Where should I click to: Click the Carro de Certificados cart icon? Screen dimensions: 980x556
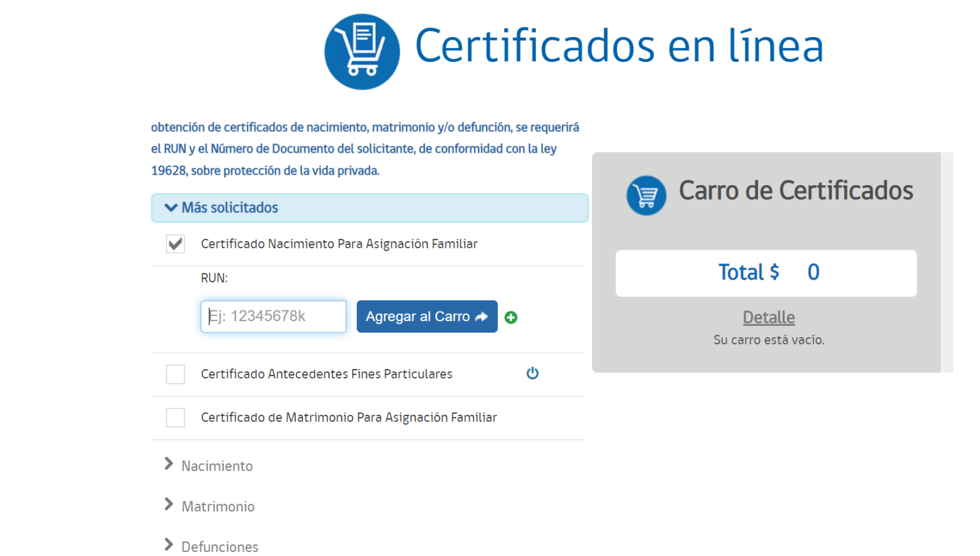[x=646, y=195]
